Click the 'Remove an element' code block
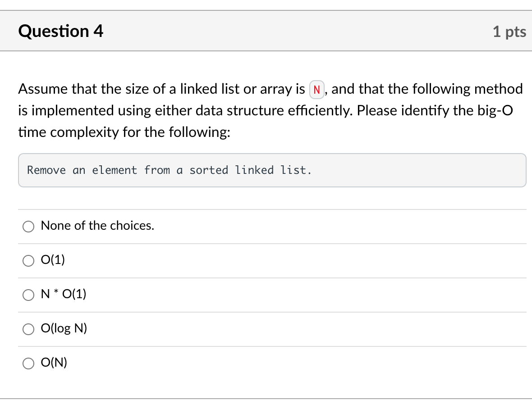The image size is (532, 409). click(x=272, y=170)
